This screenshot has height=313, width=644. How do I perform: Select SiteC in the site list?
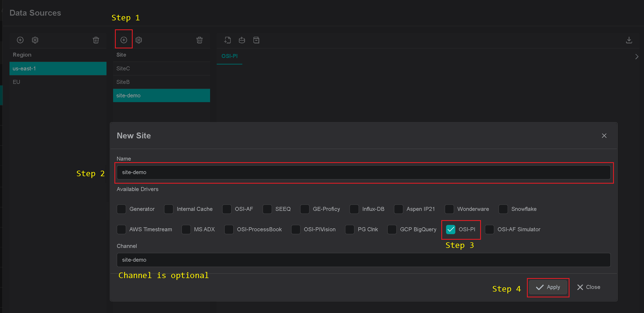161,69
